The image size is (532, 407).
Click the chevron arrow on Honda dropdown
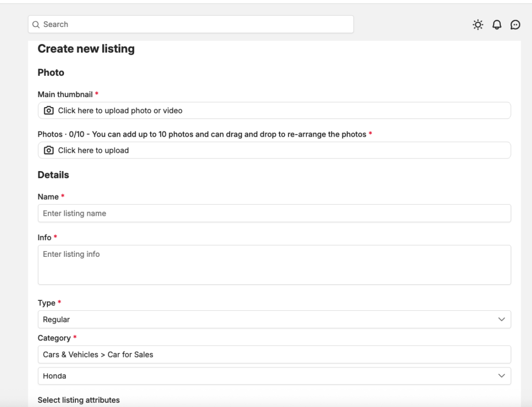coord(501,376)
